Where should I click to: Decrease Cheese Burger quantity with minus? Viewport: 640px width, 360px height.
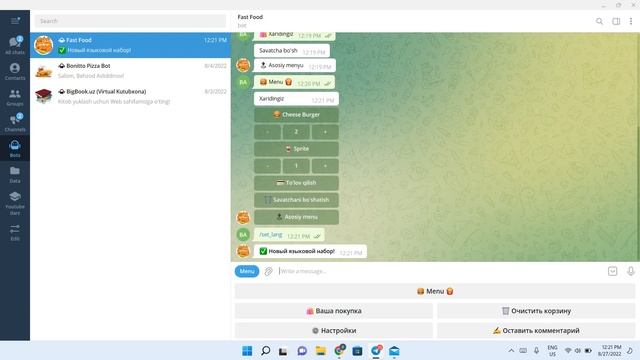click(x=268, y=132)
